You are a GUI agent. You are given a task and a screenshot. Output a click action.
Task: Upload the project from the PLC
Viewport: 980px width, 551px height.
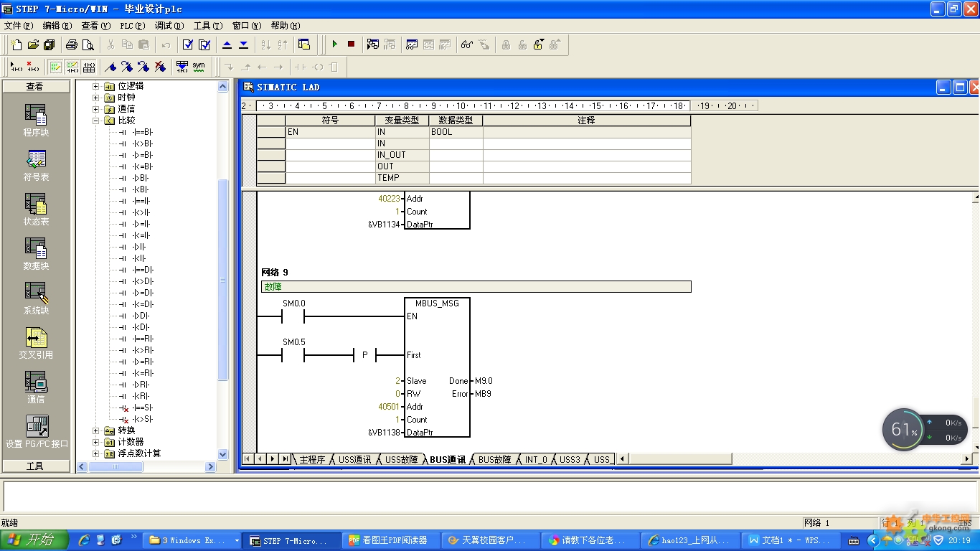[227, 44]
